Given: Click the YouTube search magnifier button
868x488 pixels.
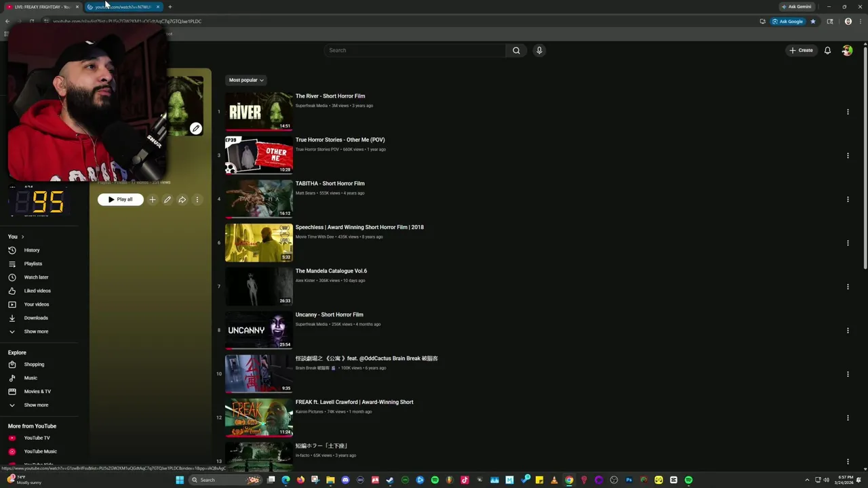Looking at the screenshot, I should click(x=516, y=50).
